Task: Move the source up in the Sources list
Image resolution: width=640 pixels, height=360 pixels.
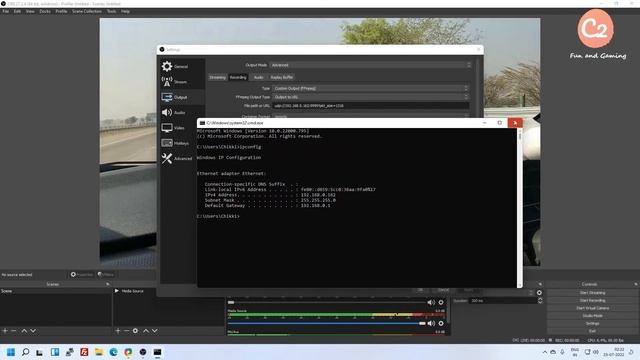Action: pyautogui.click(x=146, y=331)
